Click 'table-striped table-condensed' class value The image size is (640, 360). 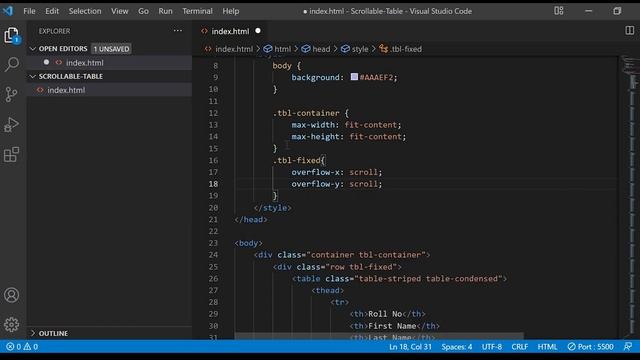pos(429,279)
